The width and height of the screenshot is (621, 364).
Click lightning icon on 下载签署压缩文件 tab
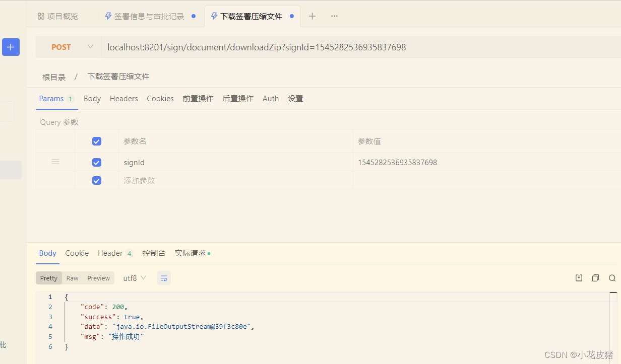[214, 16]
